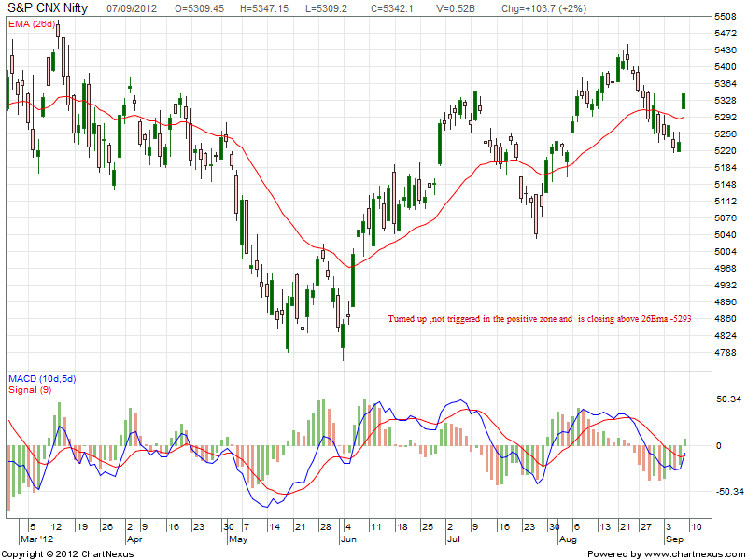Click the 0 MACD axis label
The image size is (747, 560).
point(719,446)
